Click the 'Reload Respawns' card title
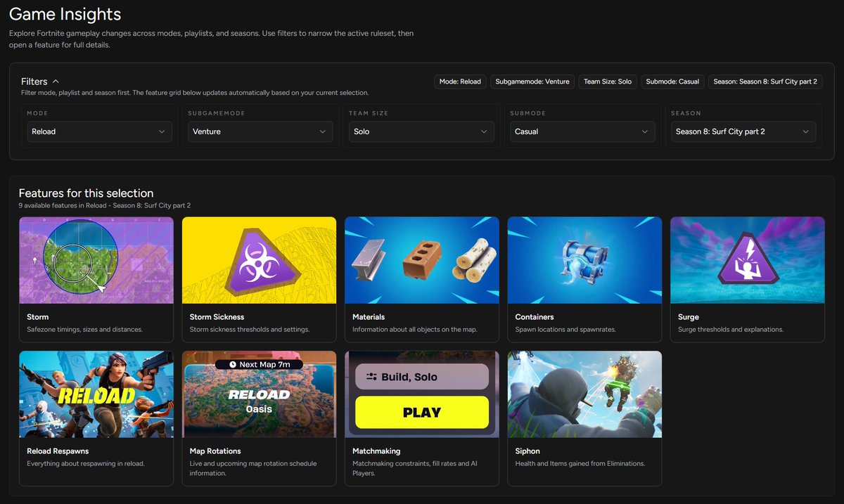Viewport: 844px width, 504px height. click(58, 451)
